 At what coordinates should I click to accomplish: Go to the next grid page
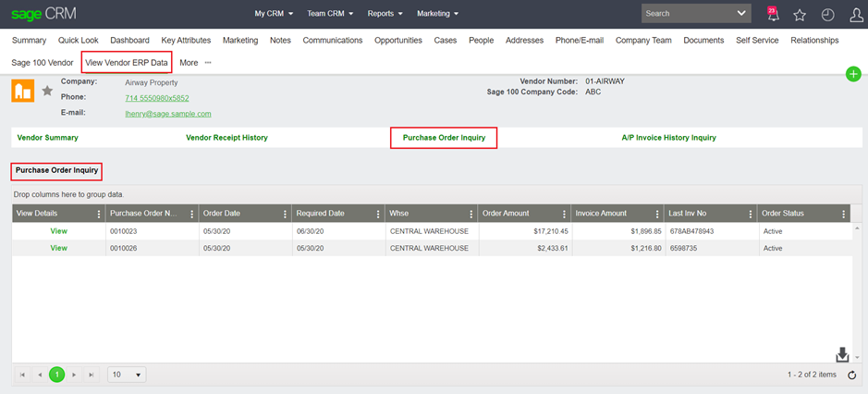click(x=74, y=375)
